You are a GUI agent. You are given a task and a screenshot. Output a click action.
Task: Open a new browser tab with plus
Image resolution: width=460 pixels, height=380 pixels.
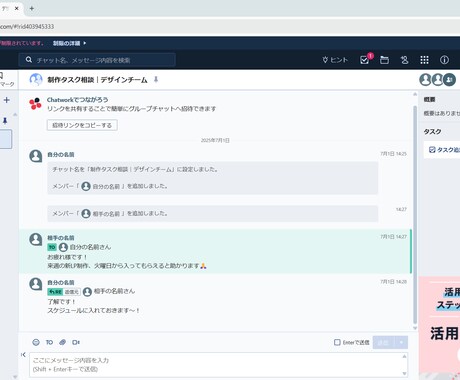[32, 8]
